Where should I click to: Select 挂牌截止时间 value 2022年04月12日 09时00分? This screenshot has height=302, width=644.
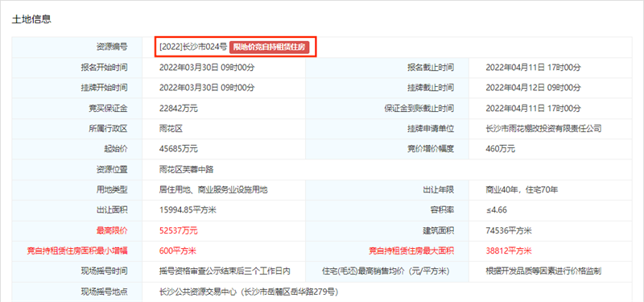pos(533,88)
